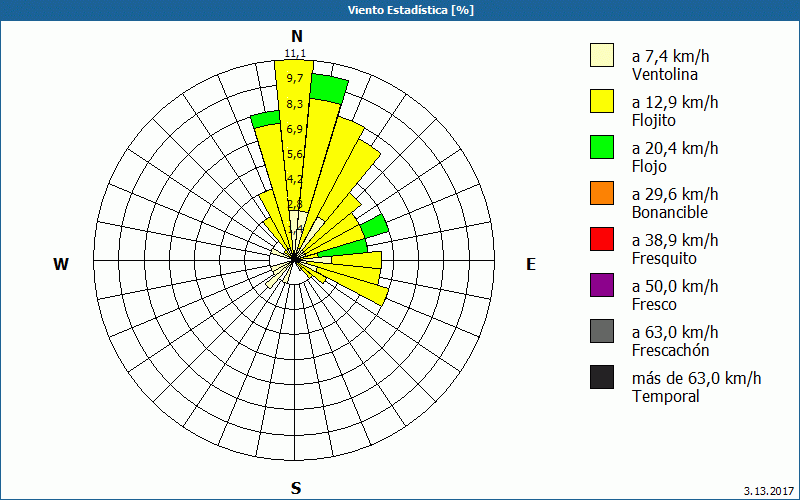800x500 pixels.
Task: Click the N compass label
Action: [297, 36]
